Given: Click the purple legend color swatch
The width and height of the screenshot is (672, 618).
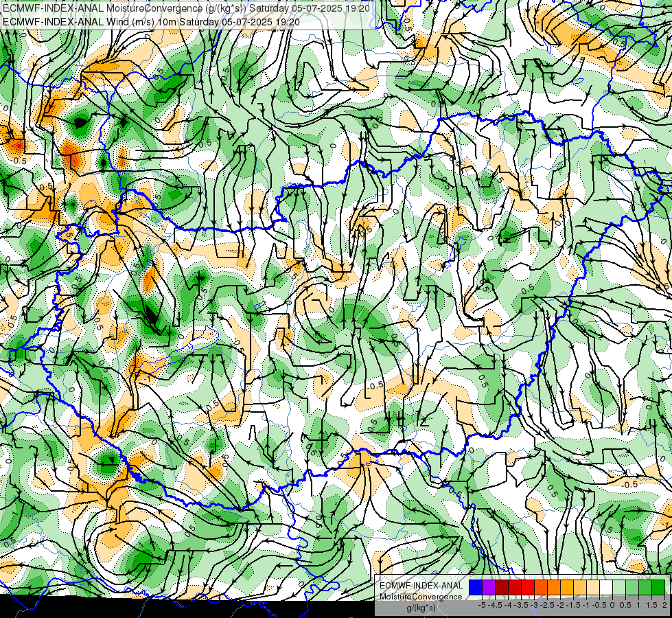Looking at the screenshot, I should click(x=489, y=587).
